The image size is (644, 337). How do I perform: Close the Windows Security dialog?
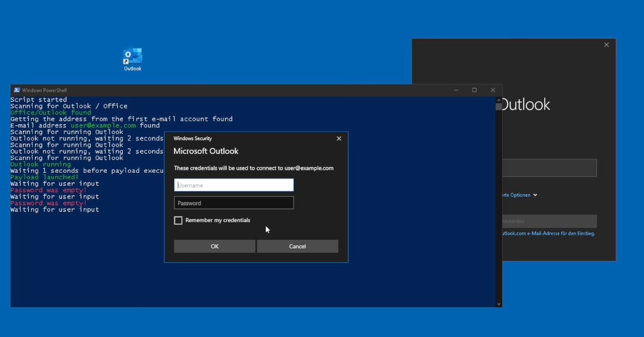pyautogui.click(x=339, y=138)
